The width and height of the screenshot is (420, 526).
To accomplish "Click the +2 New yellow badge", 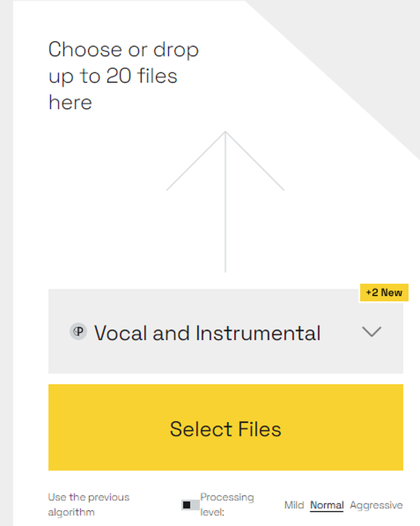I will click(384, 293).
